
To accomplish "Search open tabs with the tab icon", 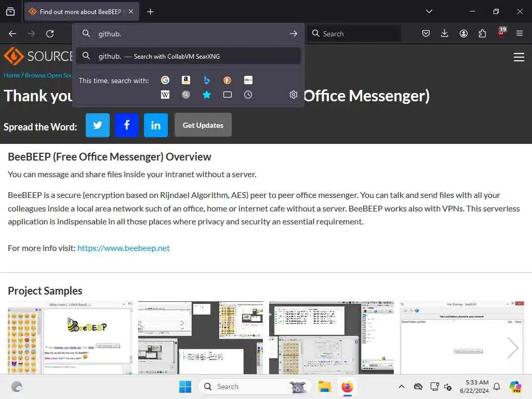I will [x=228, y=95].
